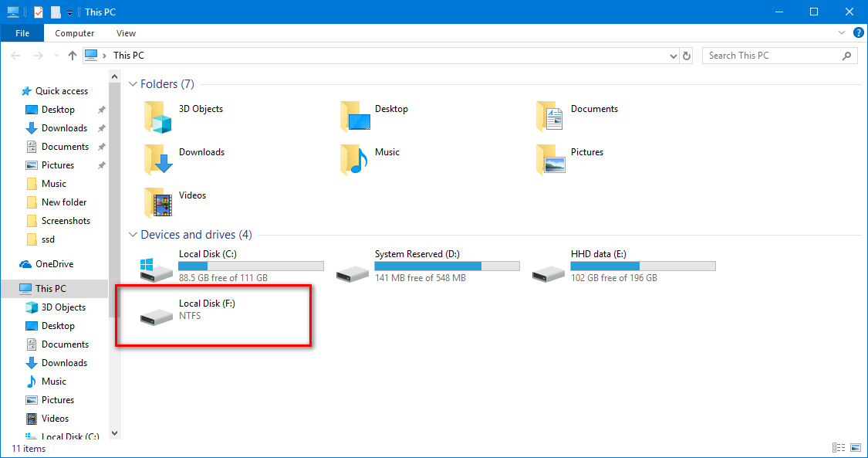Open the Documents folder in Folders section
Viewport: 868px width, 458px height.
click(576, 117)
